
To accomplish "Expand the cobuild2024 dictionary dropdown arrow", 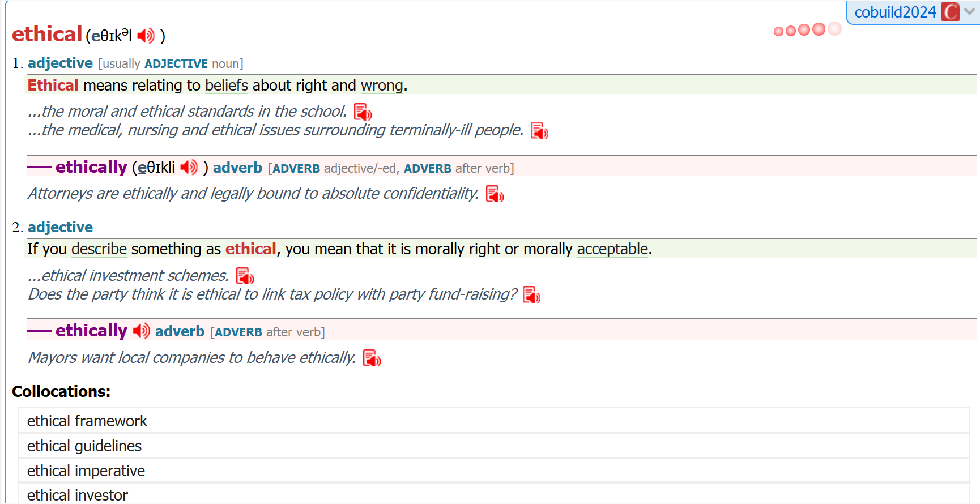I will (x=970, y=11).
